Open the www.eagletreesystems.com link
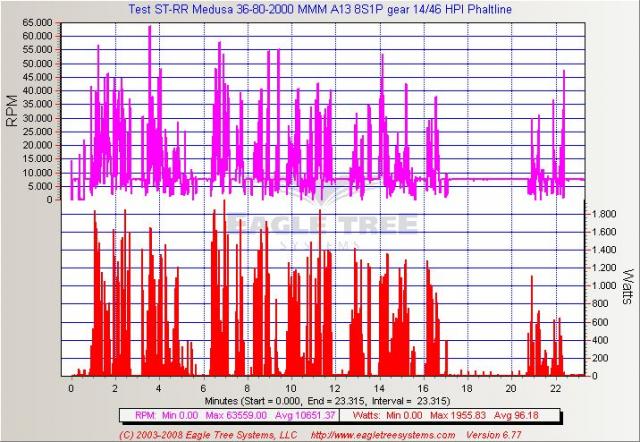Viewport: 640px width, 442px height. coord(382,435)
